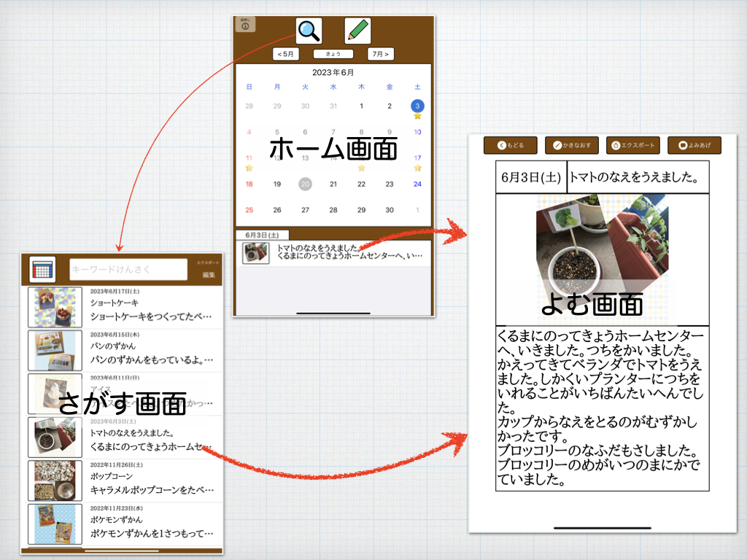Screen dimensions: 747x560
Task: Tap the export icon on エクスポート button
Action: tap(616, 144)
